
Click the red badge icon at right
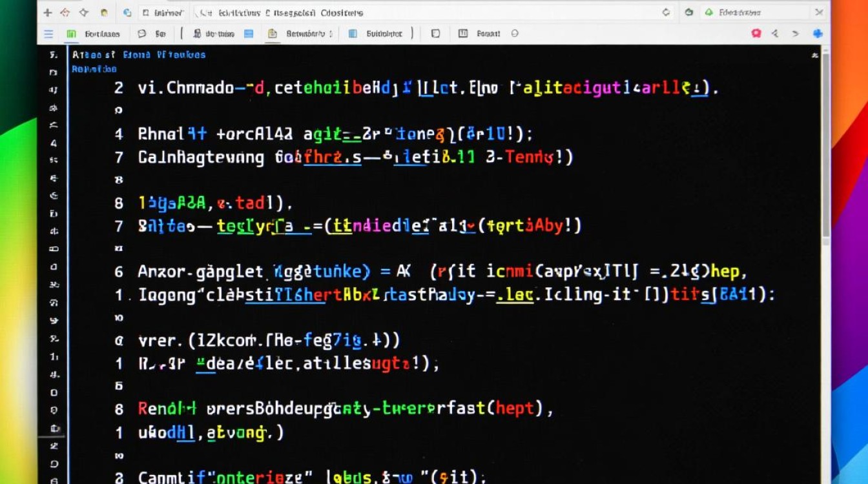click(x=756, y=34)
